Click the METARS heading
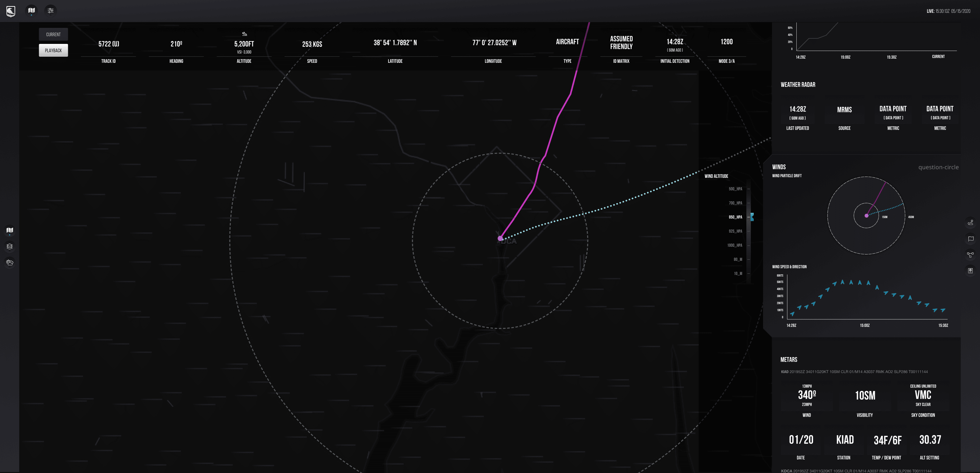Image resolution: width=980 pixels, height=473 pixels. [x=789, y=360]
